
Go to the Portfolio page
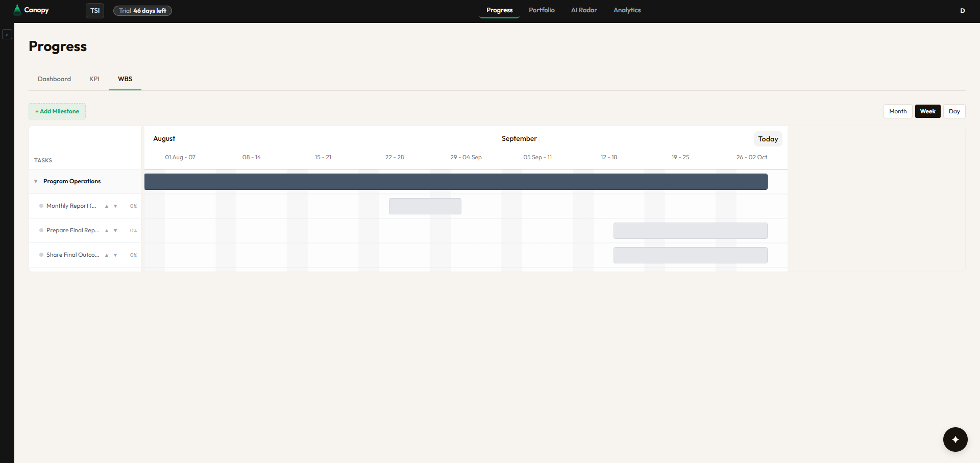(542, 10)
